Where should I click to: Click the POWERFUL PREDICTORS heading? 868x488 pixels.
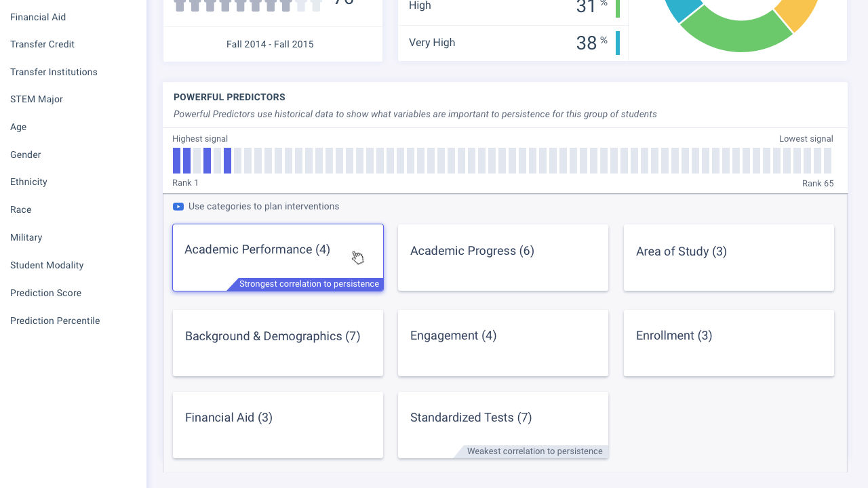click(229, 97)
